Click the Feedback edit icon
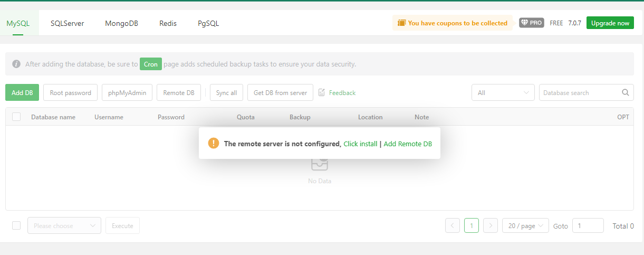Image resolution: width=644 pixels, height=255 pixels. [x=322, y=92]
